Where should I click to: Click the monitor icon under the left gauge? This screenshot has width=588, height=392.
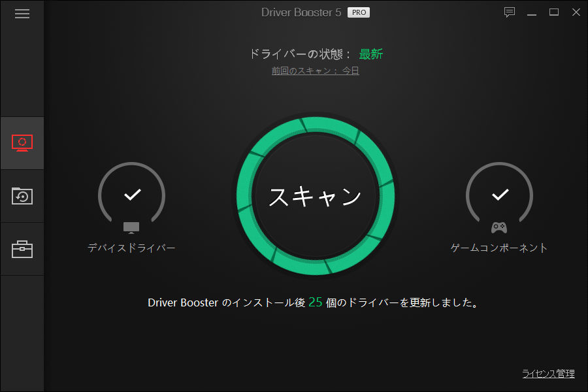click(131, 228)
